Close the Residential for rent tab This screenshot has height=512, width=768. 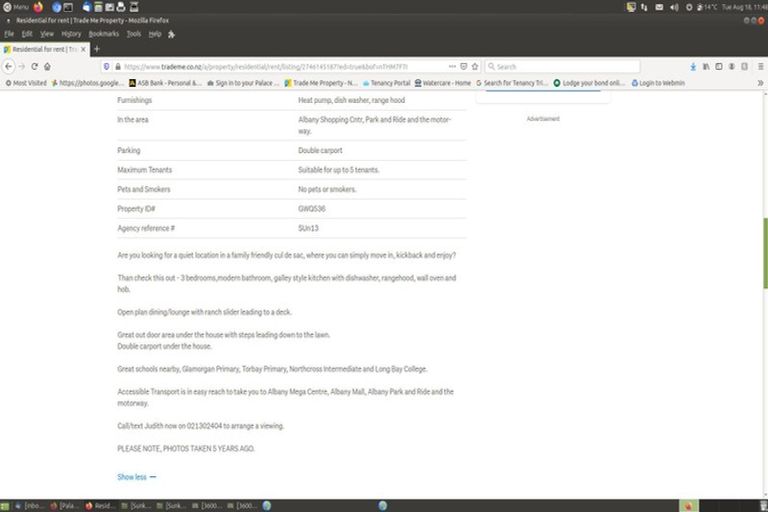(x=84, y=49)
